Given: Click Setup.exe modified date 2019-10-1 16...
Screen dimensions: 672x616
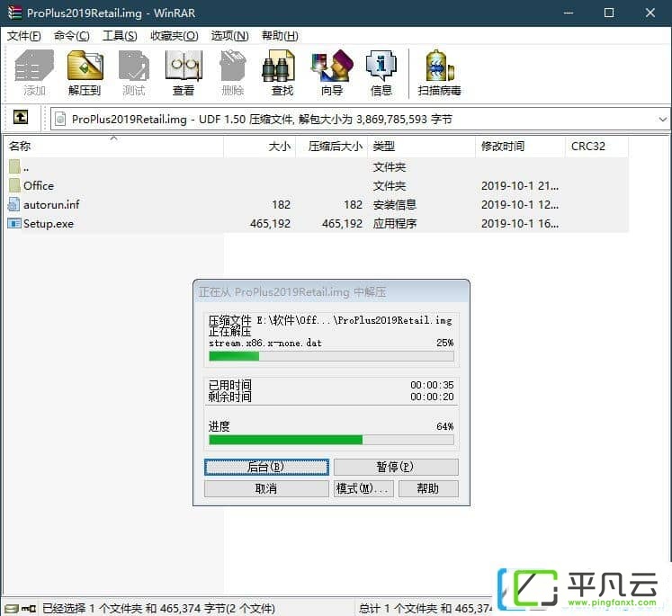Looking at the screenshot, I should coord(520,223).
